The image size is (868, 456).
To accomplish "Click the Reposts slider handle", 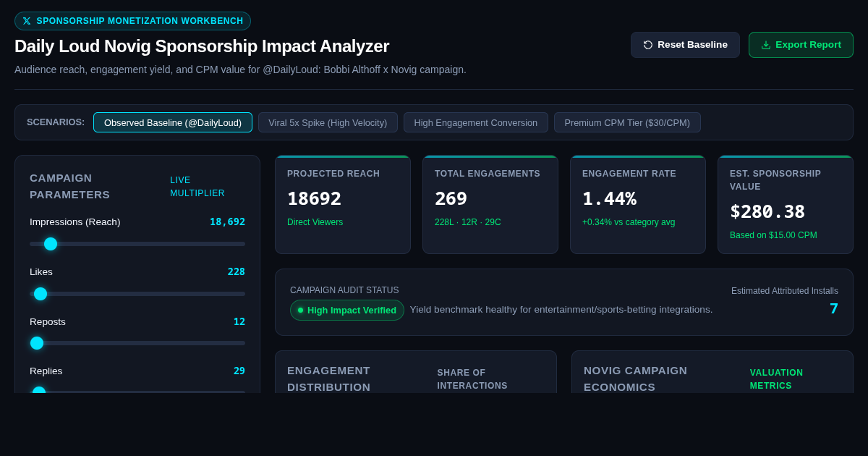I will tap(37, 343).
